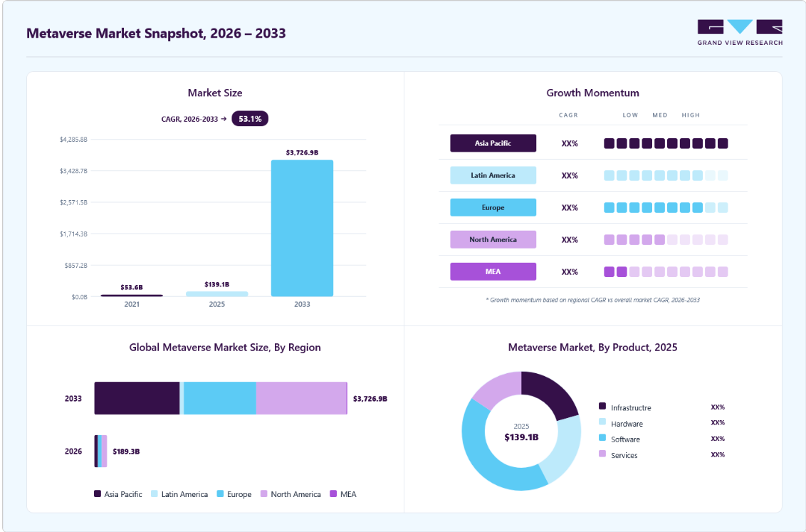Click the $3,726.9B label above 2033 bar
Screen dimensions: 806x532
click(302, 152)
